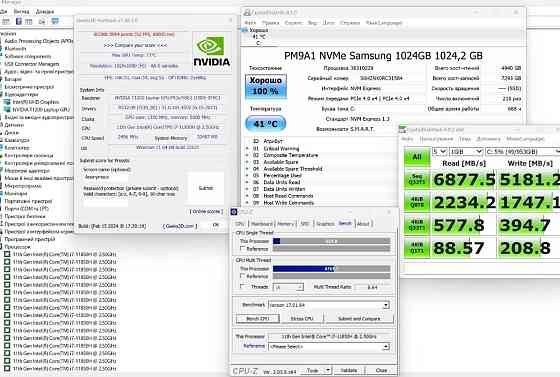
Task: Click the 4KiB test button beside 88.57
Action: click(417, 248)
